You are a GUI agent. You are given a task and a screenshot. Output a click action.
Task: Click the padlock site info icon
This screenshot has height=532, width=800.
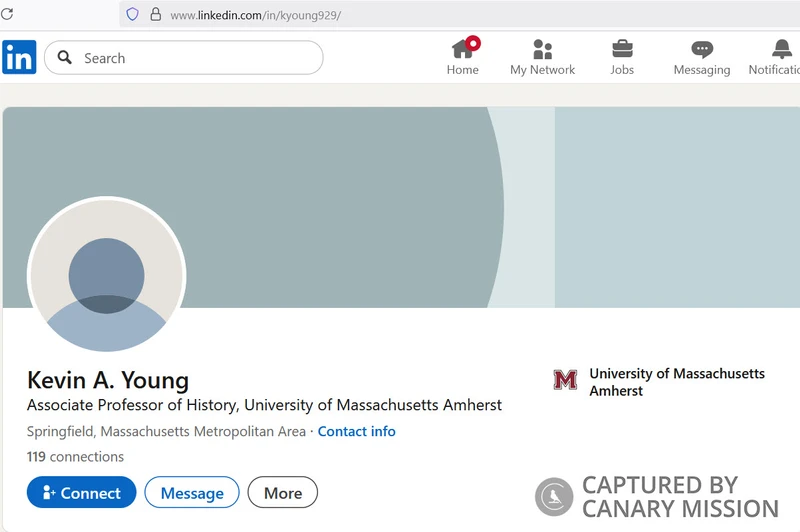tap(156, 14)
